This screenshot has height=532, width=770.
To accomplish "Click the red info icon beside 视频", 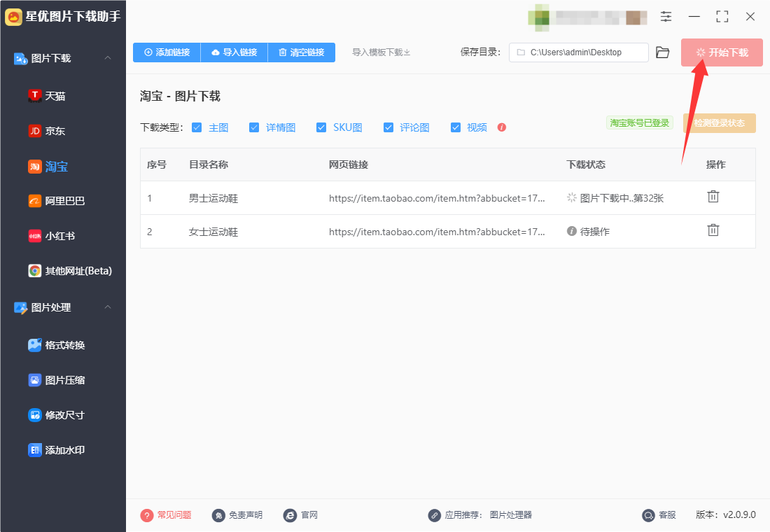I will tap(501, 127).
